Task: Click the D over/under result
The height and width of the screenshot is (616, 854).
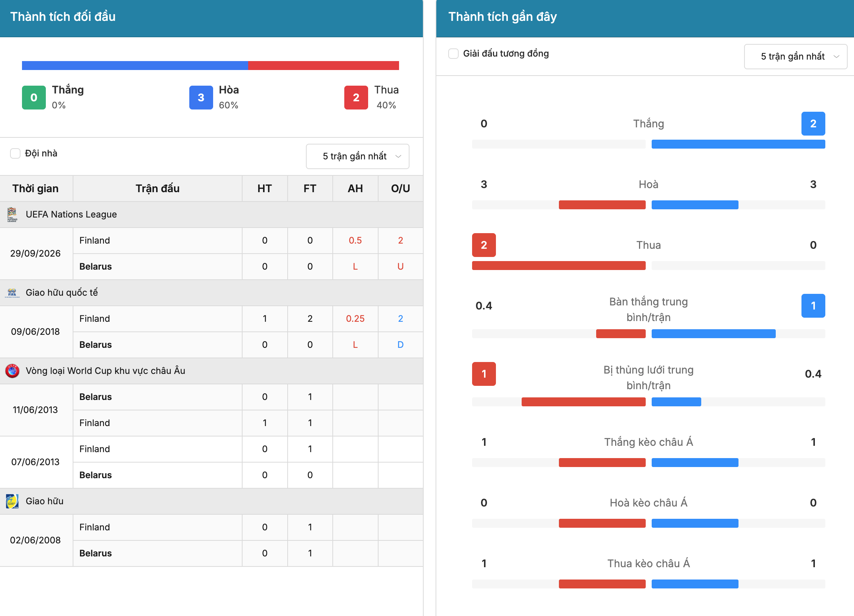Action: (400, 345)
